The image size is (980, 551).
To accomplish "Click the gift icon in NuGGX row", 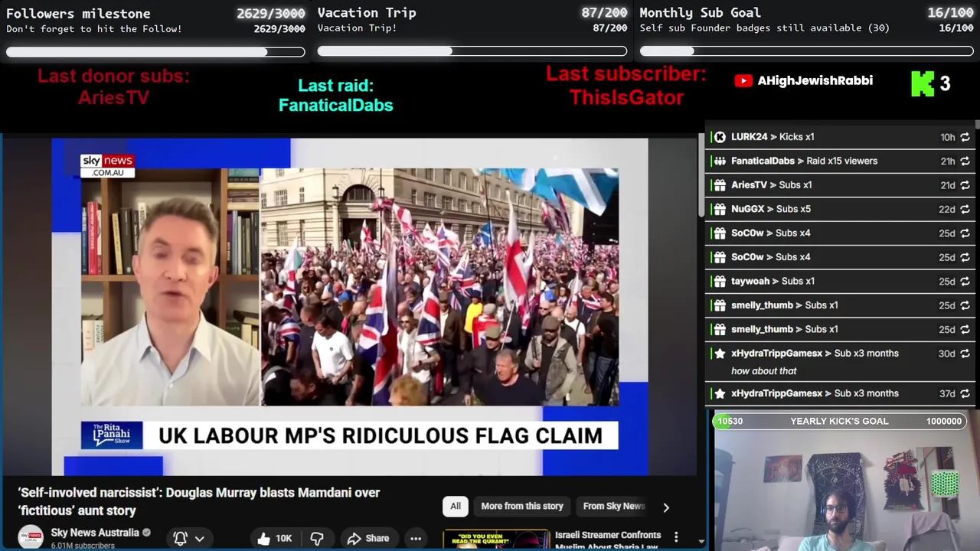I will [x=719, y=209].
